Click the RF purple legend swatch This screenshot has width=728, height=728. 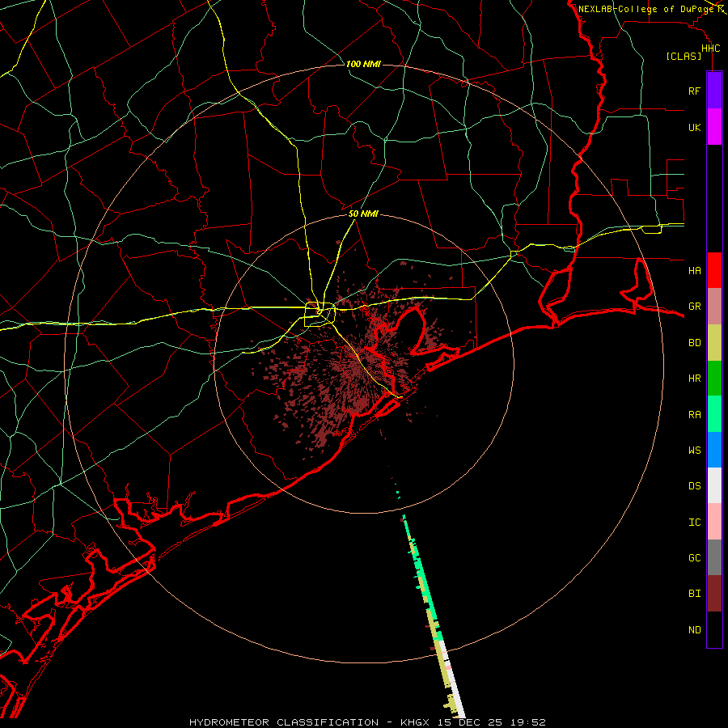click(714, 91)
